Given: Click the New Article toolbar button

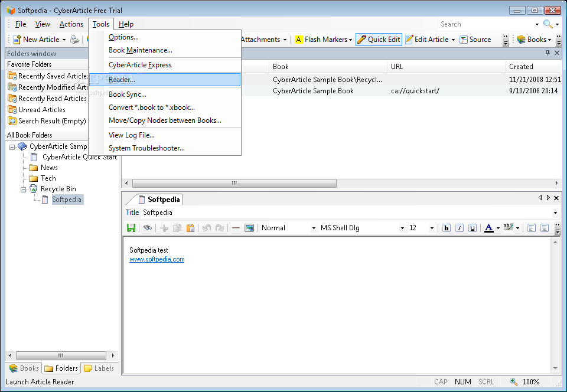Looking at the screenshot, I should [x=36, y=40].
